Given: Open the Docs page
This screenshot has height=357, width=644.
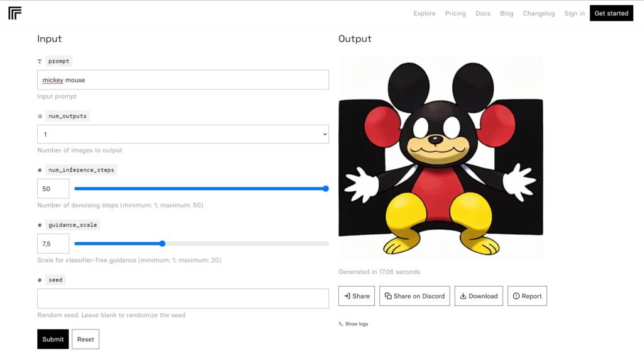Looking at the screenshot, I should tap(483, 13).
